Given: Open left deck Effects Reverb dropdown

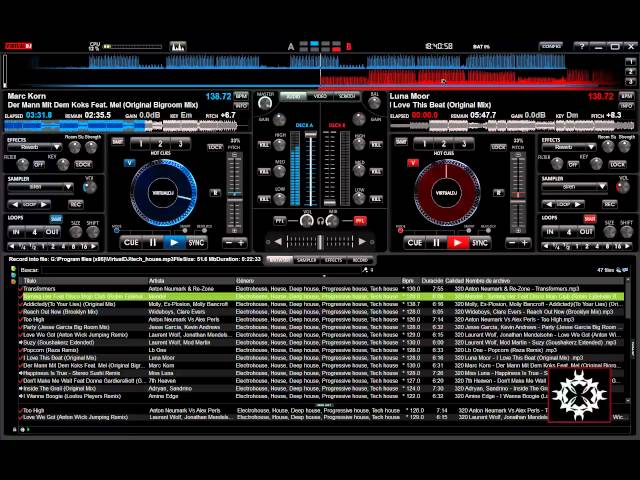Looking at the screenshot, I should tap(34, 147).
